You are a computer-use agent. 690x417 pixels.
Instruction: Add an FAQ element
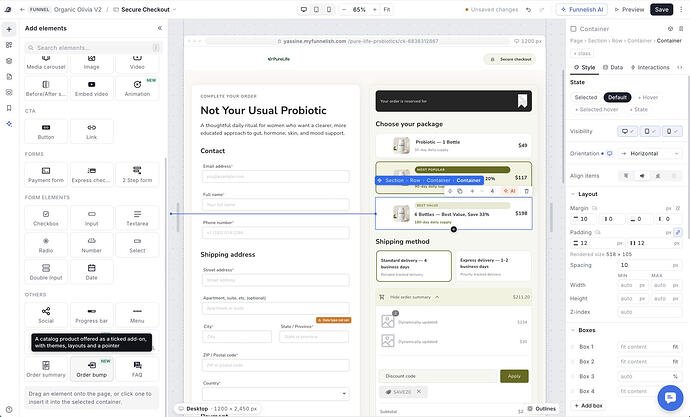pyautogui.click(x=137, y=369)
